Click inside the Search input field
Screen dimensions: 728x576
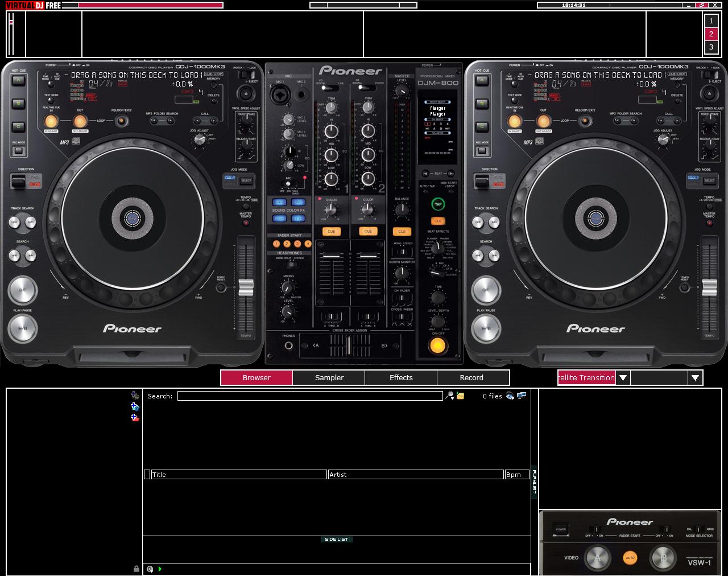(x=310, y=395)
